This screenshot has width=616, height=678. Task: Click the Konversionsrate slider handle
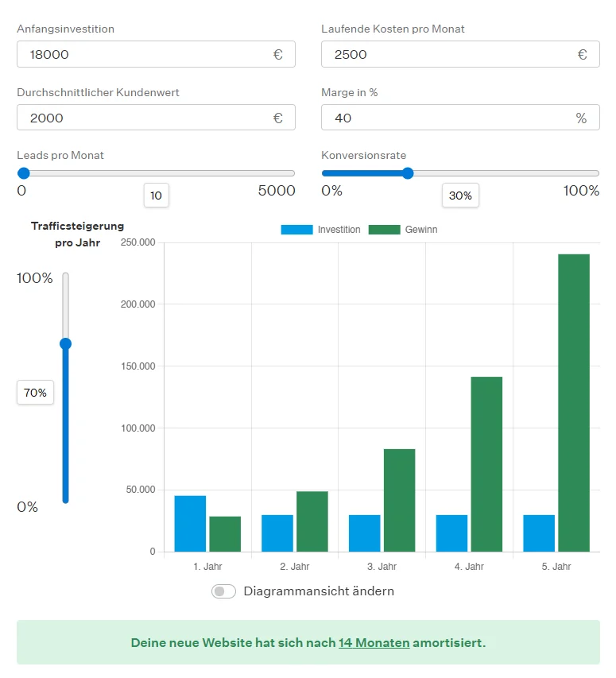tap(408, 172)
